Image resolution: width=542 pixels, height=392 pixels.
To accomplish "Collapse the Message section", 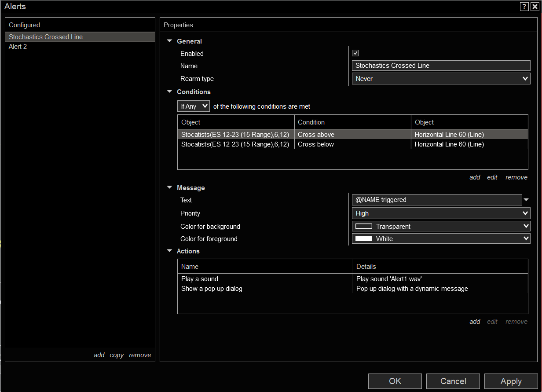I will click(169, 187).
